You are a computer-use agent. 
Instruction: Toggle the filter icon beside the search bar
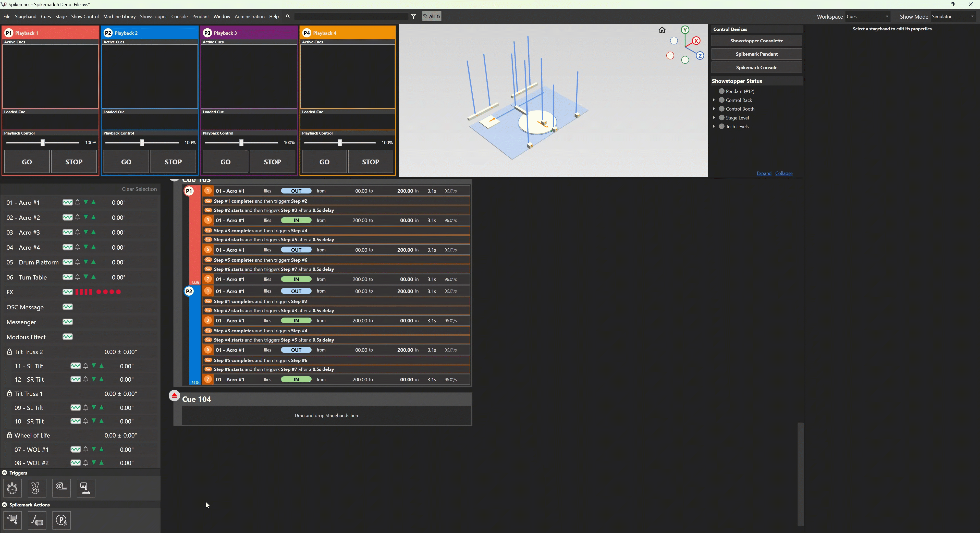(413, 16)
